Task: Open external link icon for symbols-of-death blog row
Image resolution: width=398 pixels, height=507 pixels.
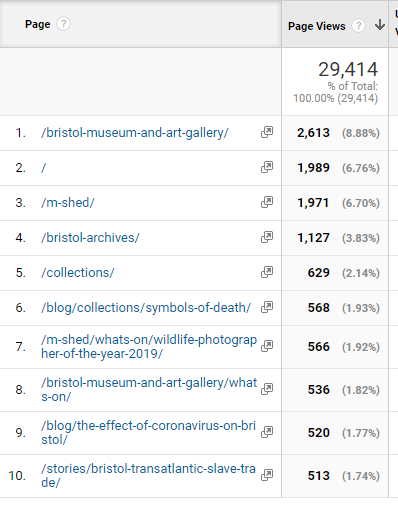Action: tap(267, 307)
